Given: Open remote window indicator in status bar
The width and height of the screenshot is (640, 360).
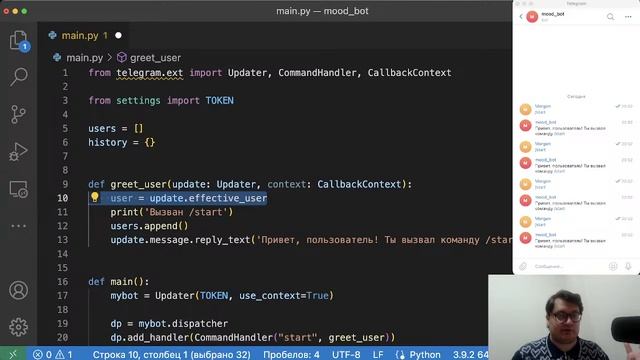Looking at the screenshot, I should click(x=13, y=354).
